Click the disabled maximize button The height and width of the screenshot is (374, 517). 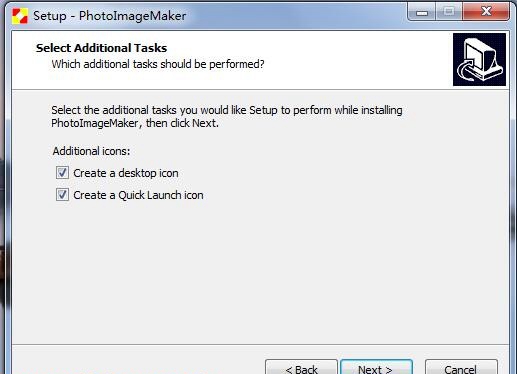point(449,12)
